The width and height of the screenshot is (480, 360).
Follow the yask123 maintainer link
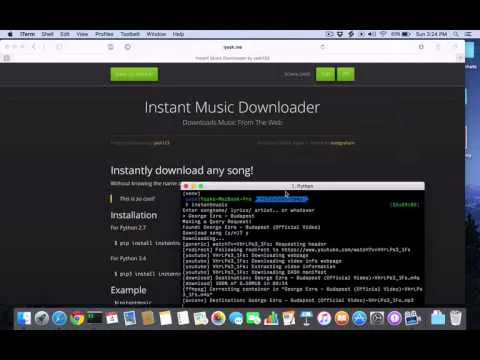click(x=162, y=143)
